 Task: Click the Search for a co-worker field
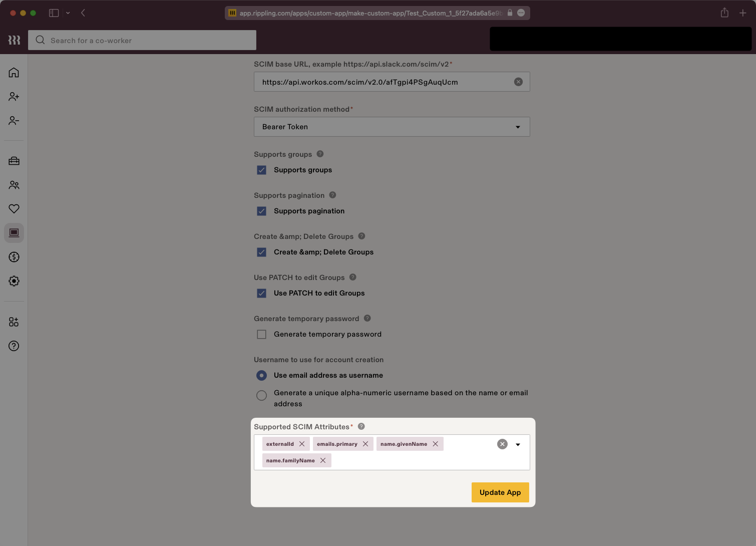pyautogui.click(x=142, y=41)
